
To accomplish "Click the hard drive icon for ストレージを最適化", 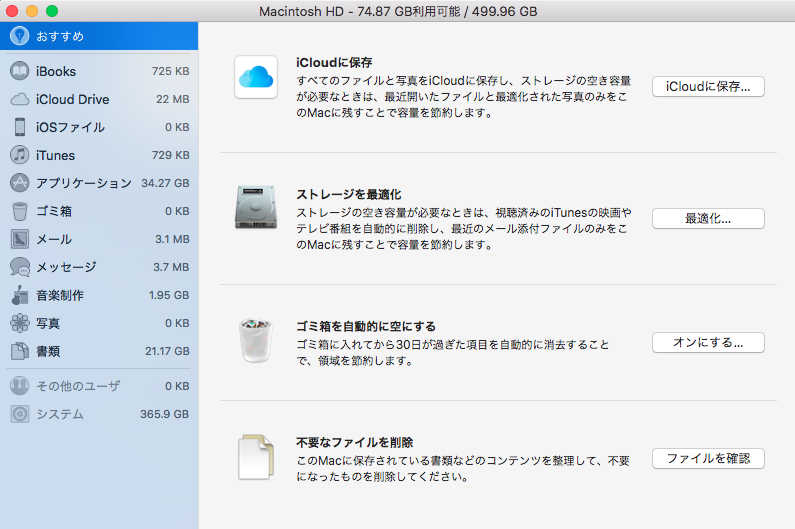I will tap(256, 207).
